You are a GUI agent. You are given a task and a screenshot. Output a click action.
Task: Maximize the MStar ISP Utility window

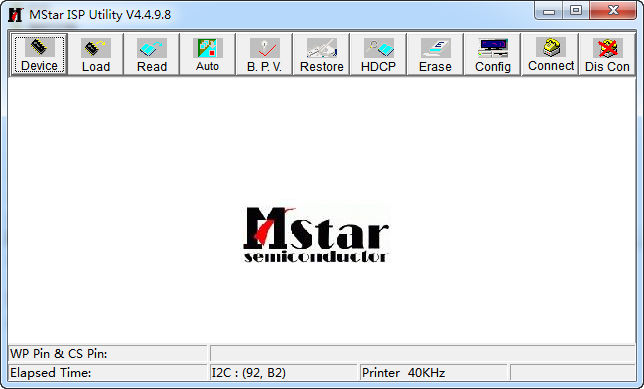(x=576, y=11)
